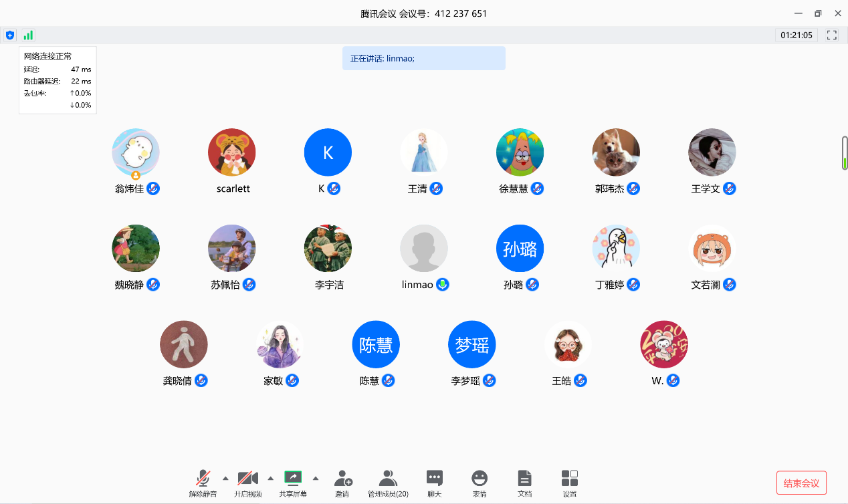Expand the arrow next to 共享屏幕
The width and height of the screenshot is (848, 504).
coord(316,478)
